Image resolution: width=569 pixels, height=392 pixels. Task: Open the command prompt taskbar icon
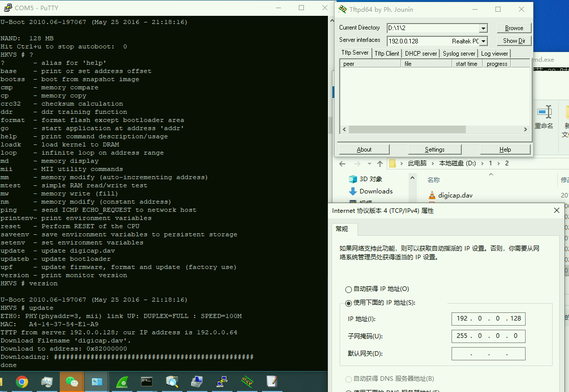coord(147,382)
